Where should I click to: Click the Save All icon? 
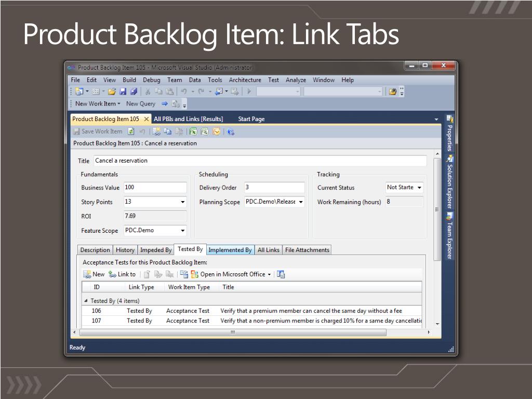pos(134,91)
